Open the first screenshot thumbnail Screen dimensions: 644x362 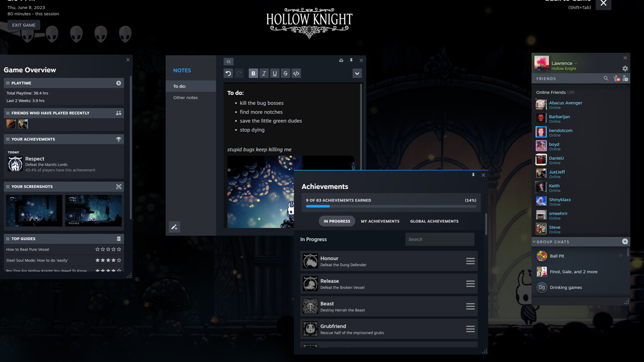pyautogui.click(x=34, y=210)
